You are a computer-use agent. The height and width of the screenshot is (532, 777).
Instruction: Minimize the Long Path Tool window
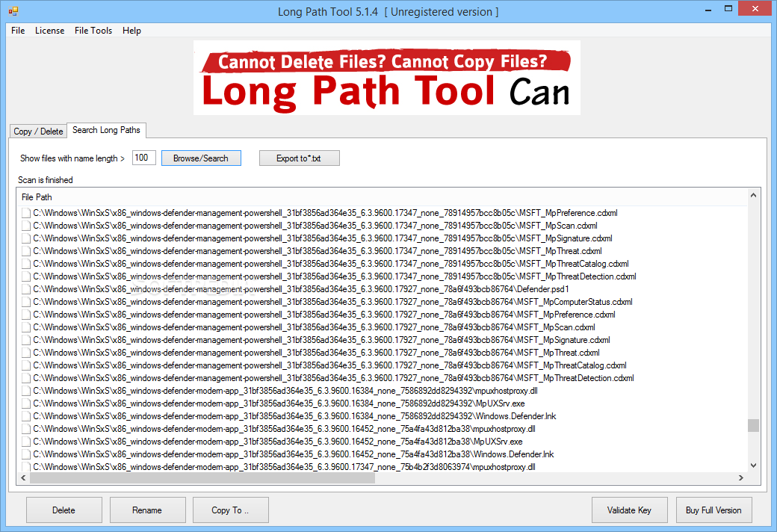[708, 9]
